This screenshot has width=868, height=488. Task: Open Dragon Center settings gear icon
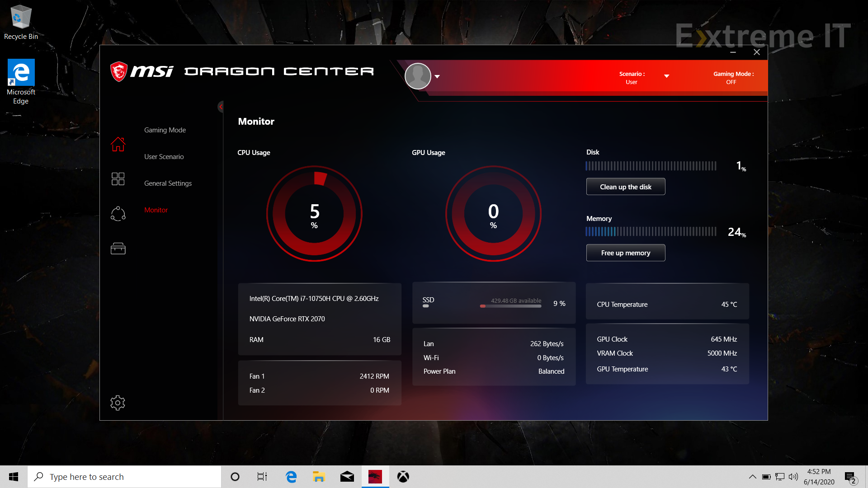[118, 403]
